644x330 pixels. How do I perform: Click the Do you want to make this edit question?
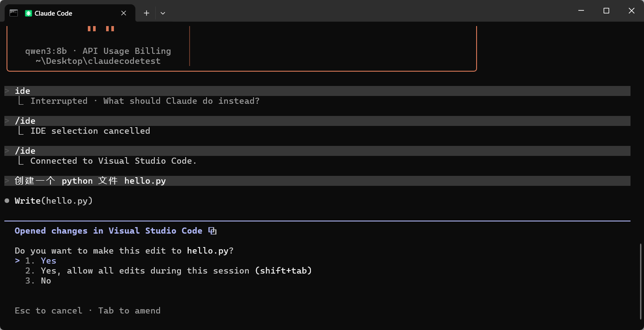tap(124, 251)
